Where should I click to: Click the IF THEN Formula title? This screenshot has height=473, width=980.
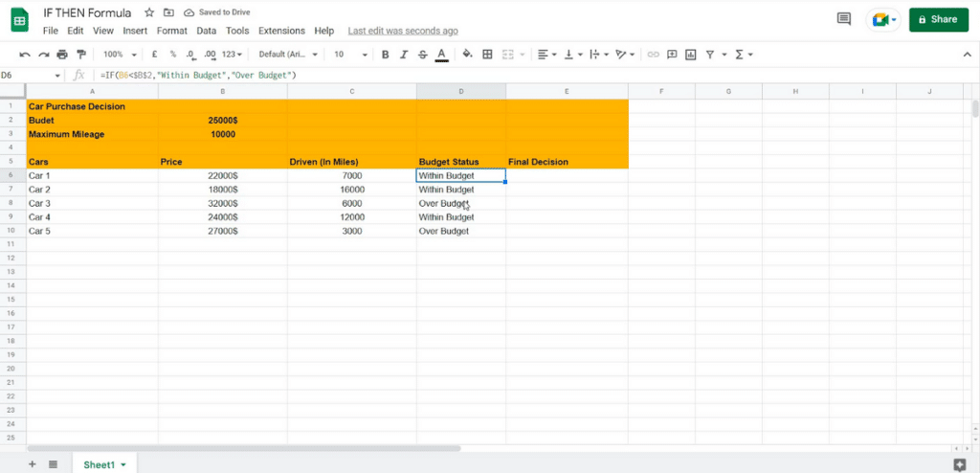point(87,12)
